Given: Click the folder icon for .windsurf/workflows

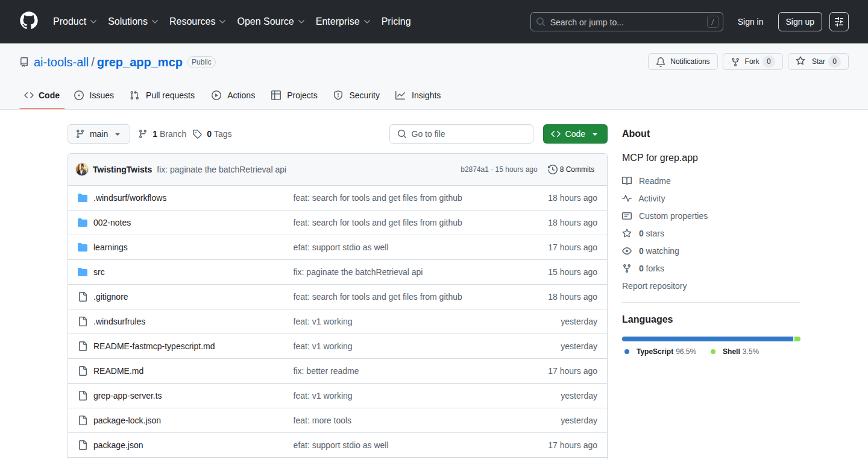Looking at the screenshot, I should (83, 198).
